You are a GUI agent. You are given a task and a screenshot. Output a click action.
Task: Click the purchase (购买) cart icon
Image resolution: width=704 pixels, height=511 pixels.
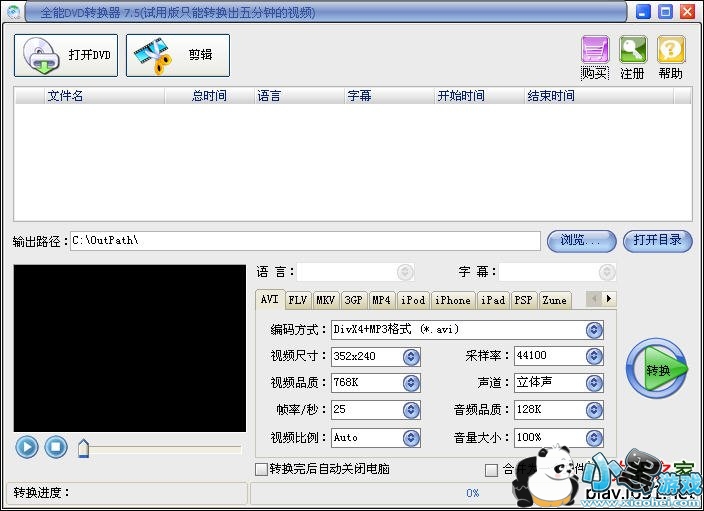pos(595,50)
